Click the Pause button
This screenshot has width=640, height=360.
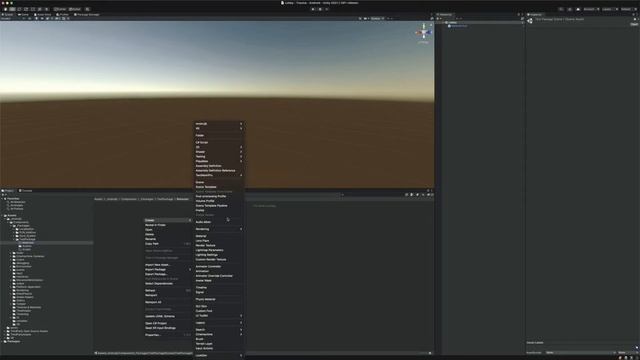tap(320, 9)
